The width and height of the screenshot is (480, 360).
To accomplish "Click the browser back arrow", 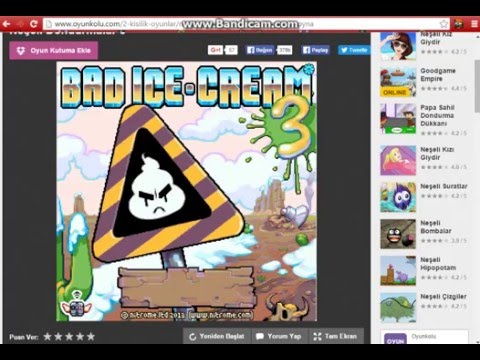I will (6, 24).
